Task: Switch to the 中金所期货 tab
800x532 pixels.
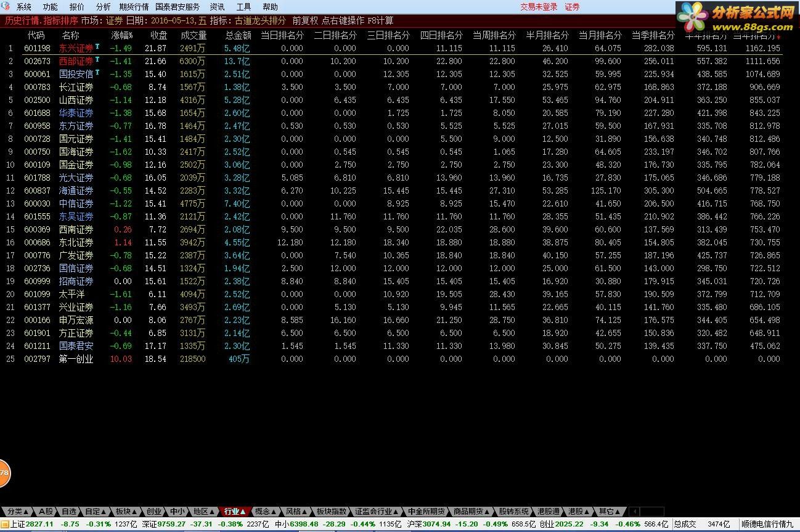Action: point(427,512)
